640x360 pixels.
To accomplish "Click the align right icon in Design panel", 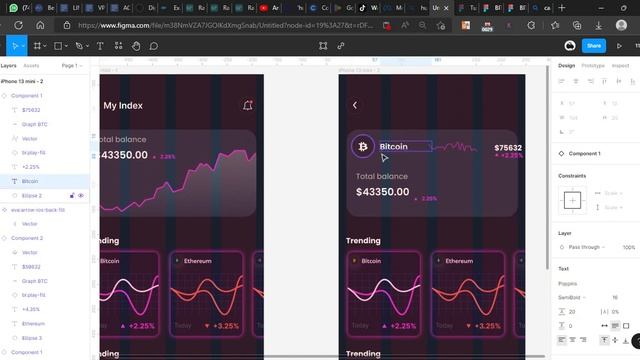I will tap(590, 81).
